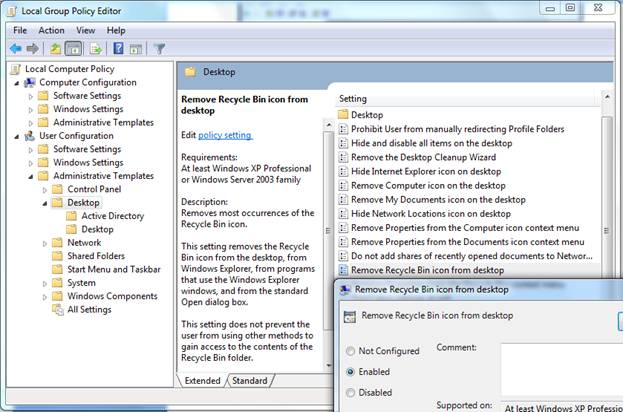Image resolution: width=623 pixels, height=412 pixels.
Task: Click the Filter funnel toolbar icon
Action: [159, 49]
